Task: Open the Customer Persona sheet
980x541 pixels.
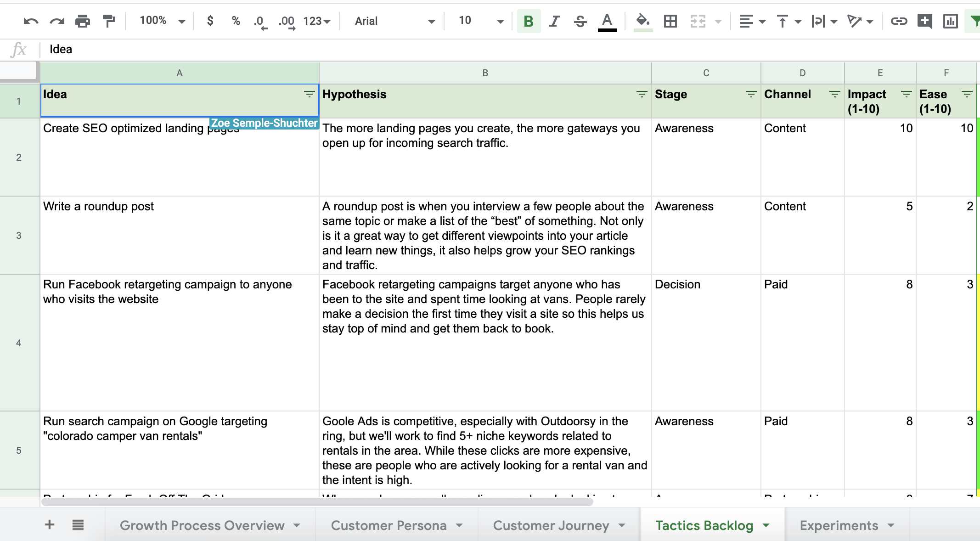Action: pos(389,525)
